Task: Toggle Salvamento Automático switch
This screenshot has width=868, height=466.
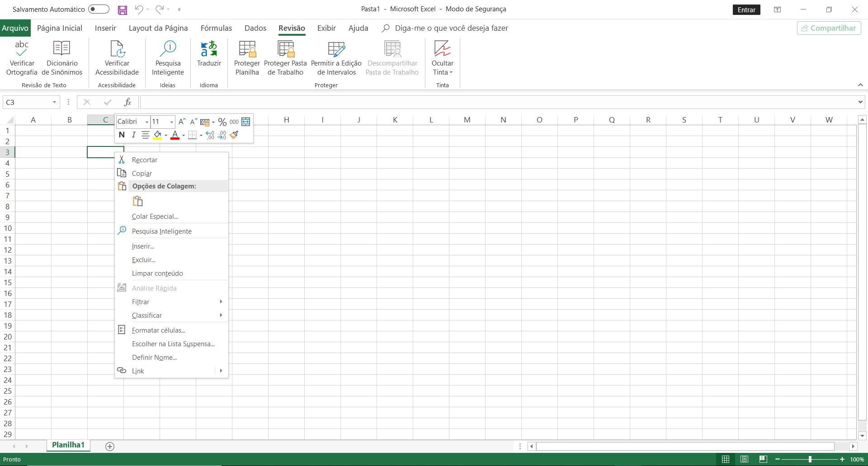Action: click(x=99, y=9)
